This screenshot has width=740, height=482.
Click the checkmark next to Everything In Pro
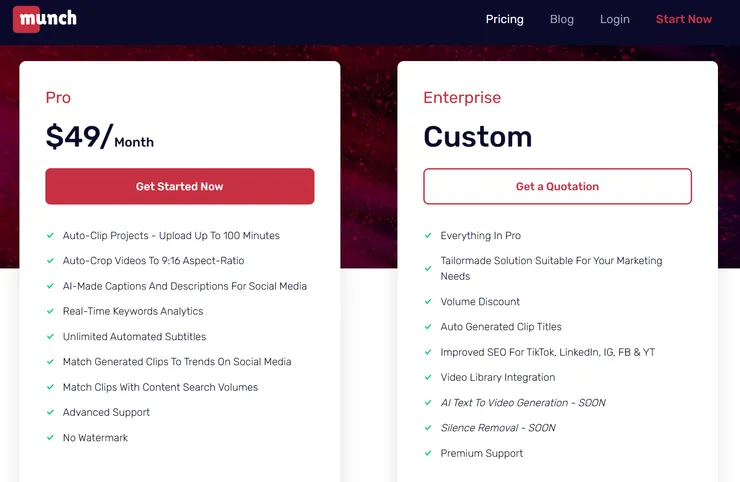428,236
